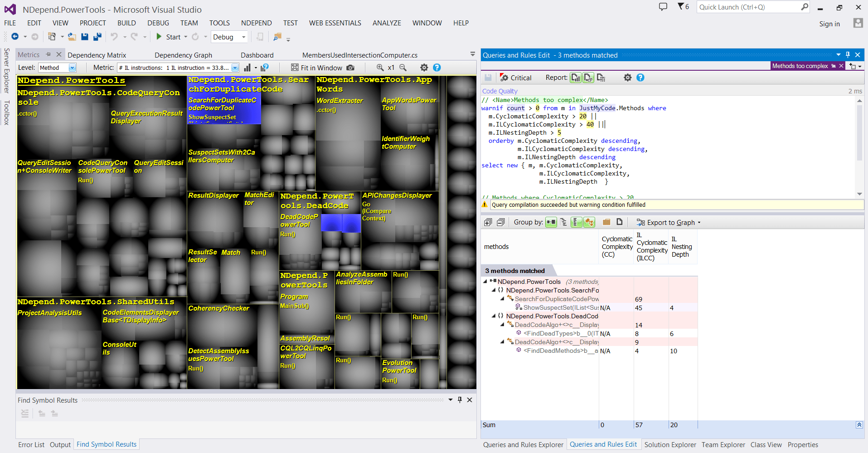Open metrics view settings gear
This screenshot has height=453, width=868.
coord(424,68)
